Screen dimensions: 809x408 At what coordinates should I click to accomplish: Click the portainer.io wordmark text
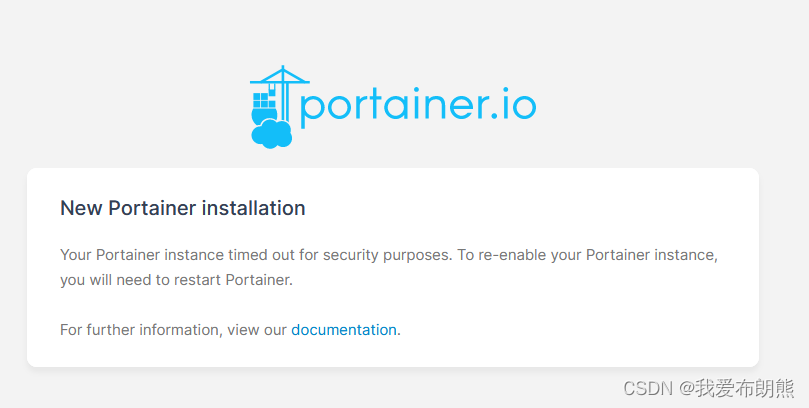coord(418,106)
